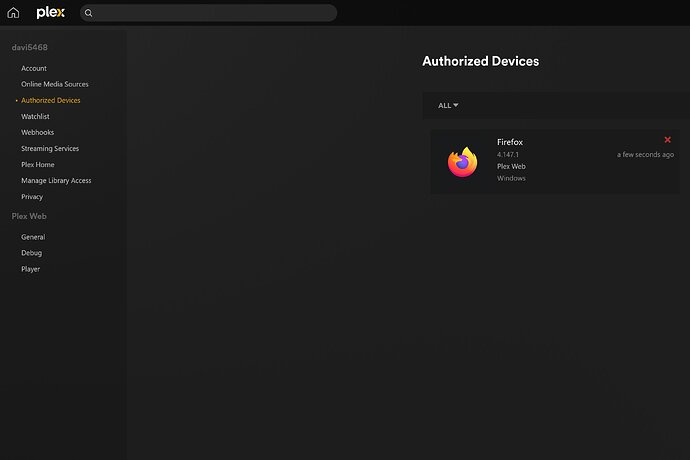Click the Plex logo
This screenshot has width=690, height=460.
click(50, 12)
